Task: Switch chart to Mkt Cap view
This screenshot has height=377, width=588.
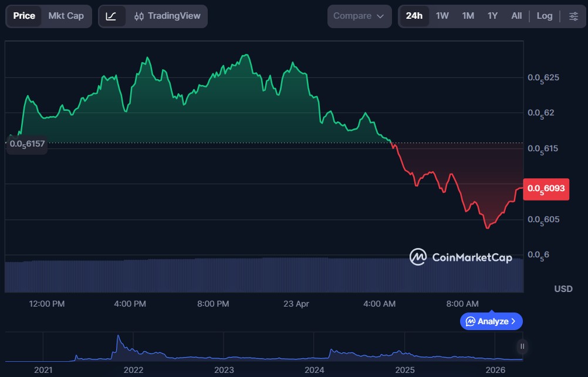Action: [x=66, y=16]
